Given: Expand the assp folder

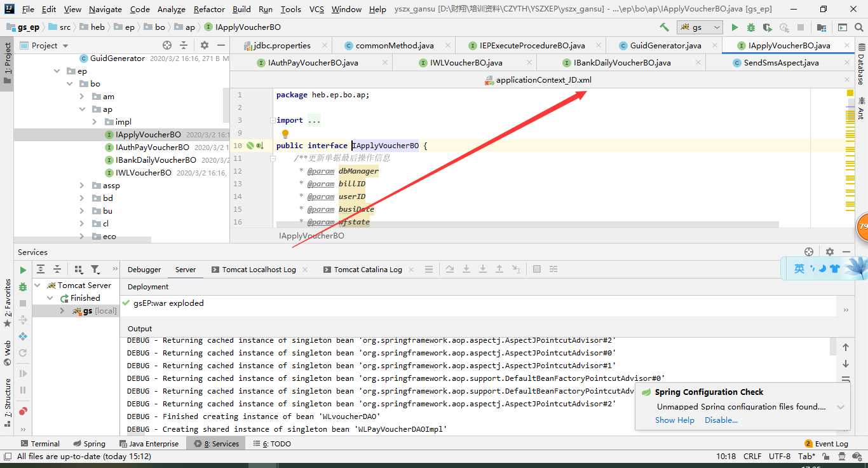Looking at the screenshot, I should click(82, 186).
